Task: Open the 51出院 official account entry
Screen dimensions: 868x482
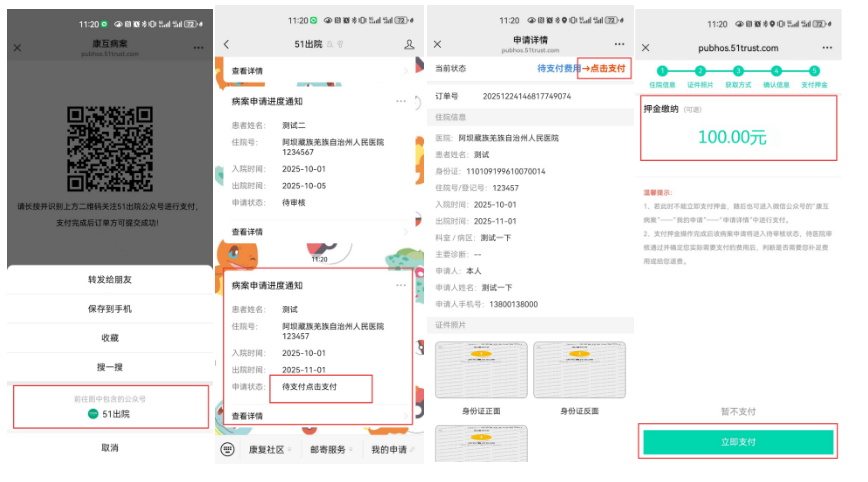Action: [110, 413]
